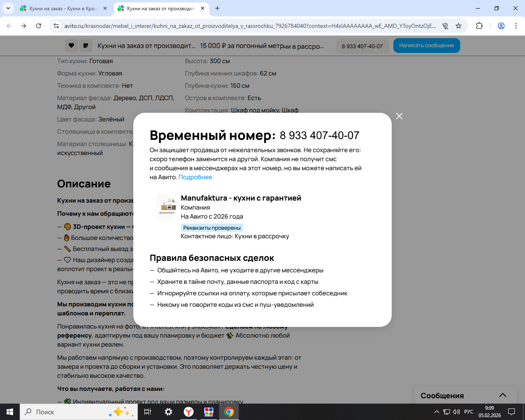Go back to the previous page
The image size is (525, 420).
click(x=9, y=26)
